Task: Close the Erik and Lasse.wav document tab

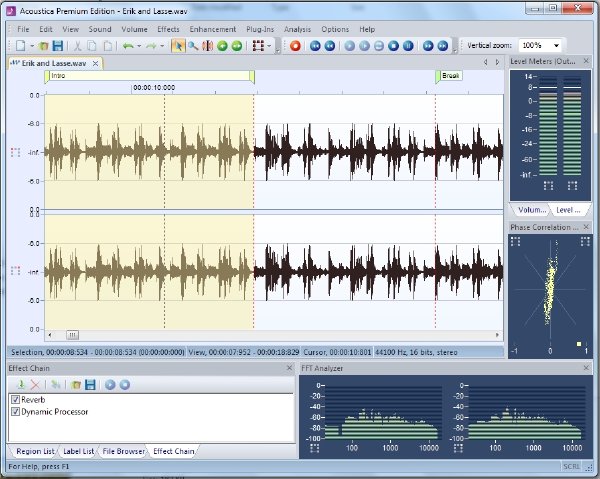Action: [x=96, y=64]
